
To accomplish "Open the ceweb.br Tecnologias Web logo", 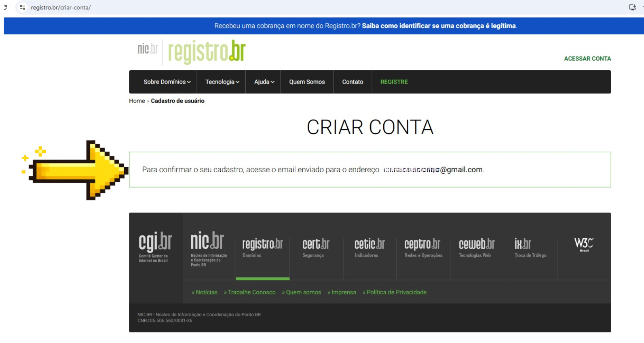I will click(x=477, y=248).
